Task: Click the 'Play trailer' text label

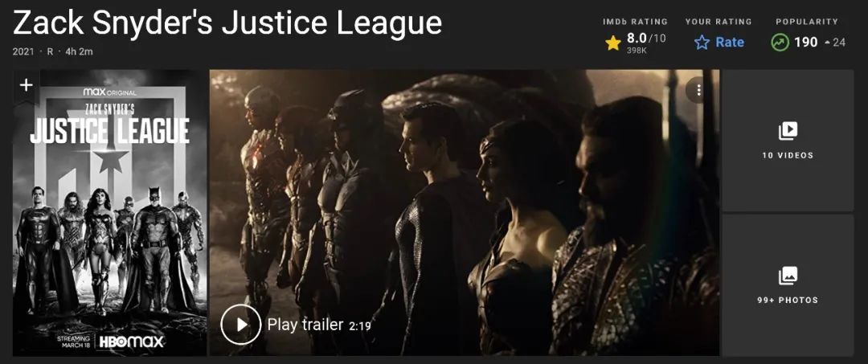Action: (305, 325)
